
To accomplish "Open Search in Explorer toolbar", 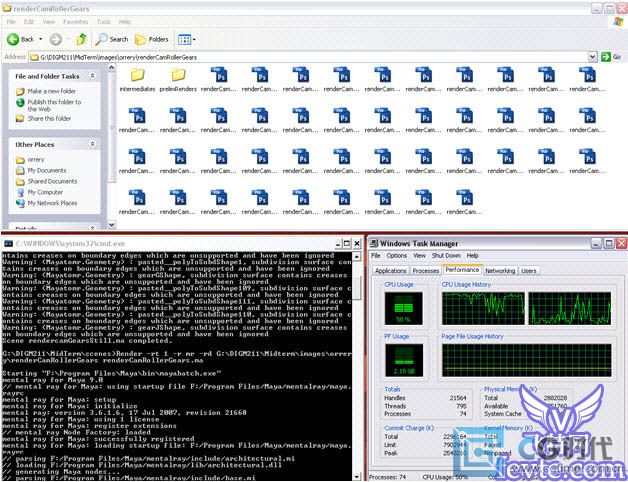I will tap(112, 39).
